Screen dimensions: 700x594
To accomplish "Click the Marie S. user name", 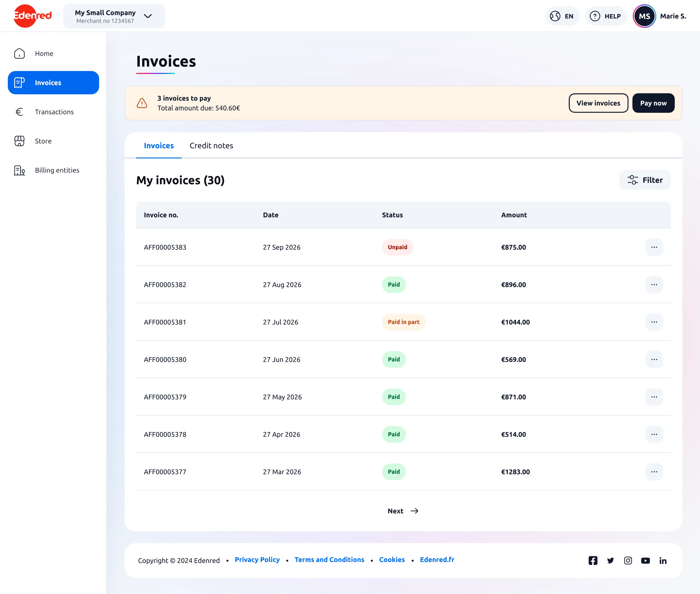I will click(x=673, y=16).
